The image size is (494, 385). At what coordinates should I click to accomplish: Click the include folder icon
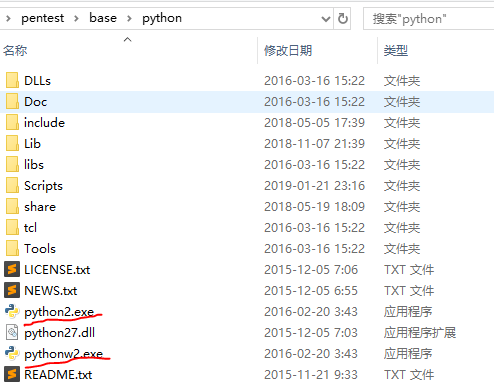pyautogui.click(x=12, y=123)
